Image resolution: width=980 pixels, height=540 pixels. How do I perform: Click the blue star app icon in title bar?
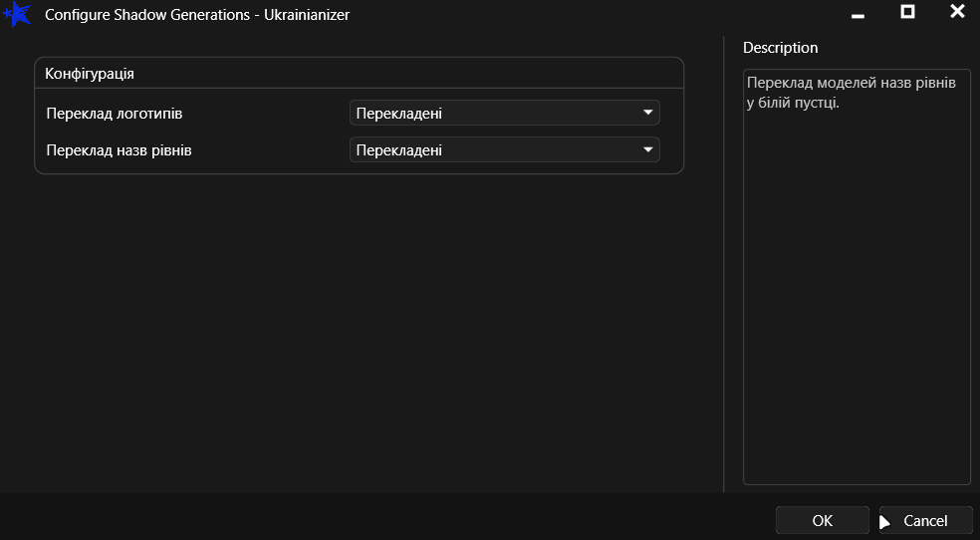tap(17, 15)
